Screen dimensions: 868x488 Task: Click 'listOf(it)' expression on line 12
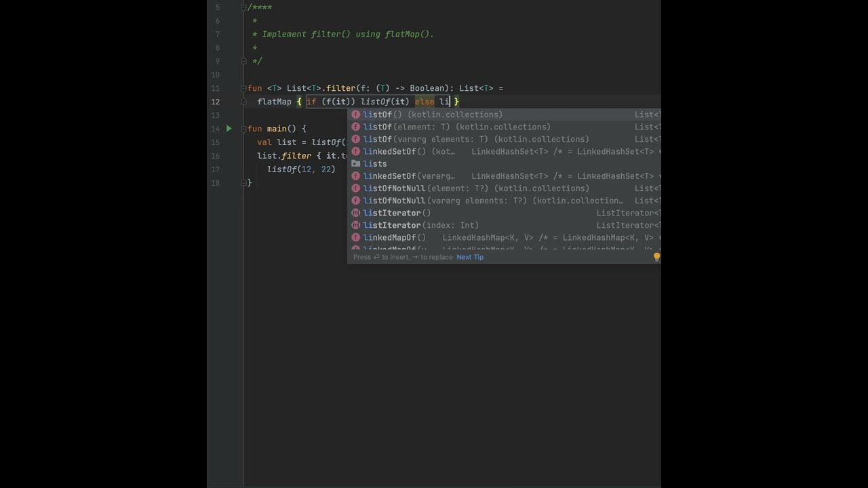click(x=385, y=102)
